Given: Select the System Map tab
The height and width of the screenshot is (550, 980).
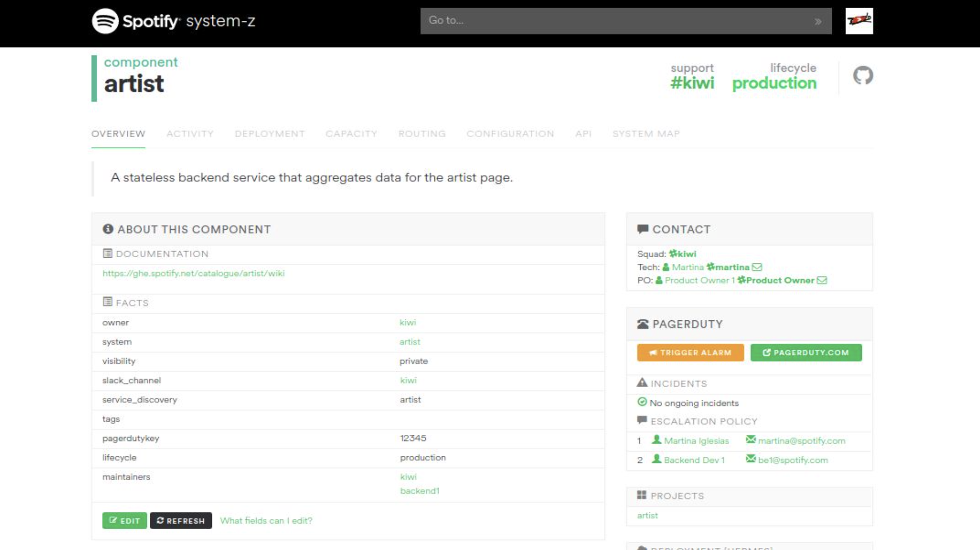Looking at the screenshot, I should (646, 133).
